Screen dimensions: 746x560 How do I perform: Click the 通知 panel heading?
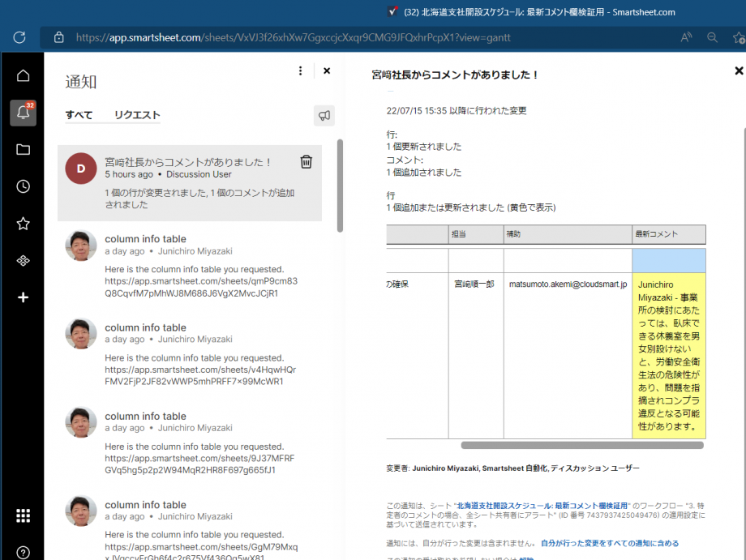pos(81,82)
